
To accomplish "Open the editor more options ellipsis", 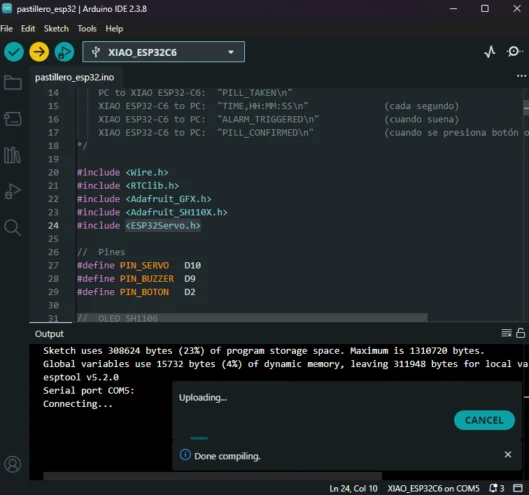I will tap(521, 76).
